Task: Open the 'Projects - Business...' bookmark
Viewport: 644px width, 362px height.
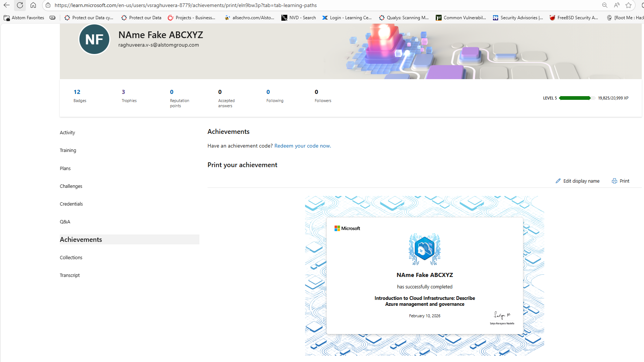Action: point(192,18)
